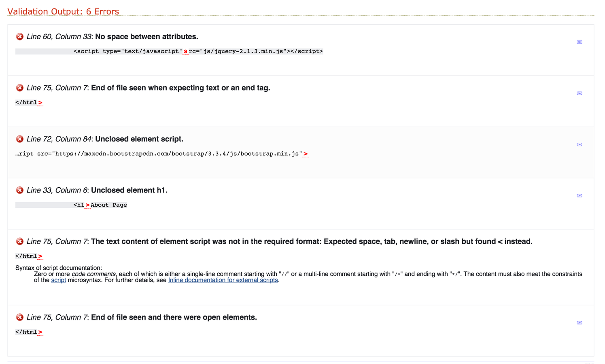Click envelope icon for open elements error
605x364 pixels.
(580, 323)
